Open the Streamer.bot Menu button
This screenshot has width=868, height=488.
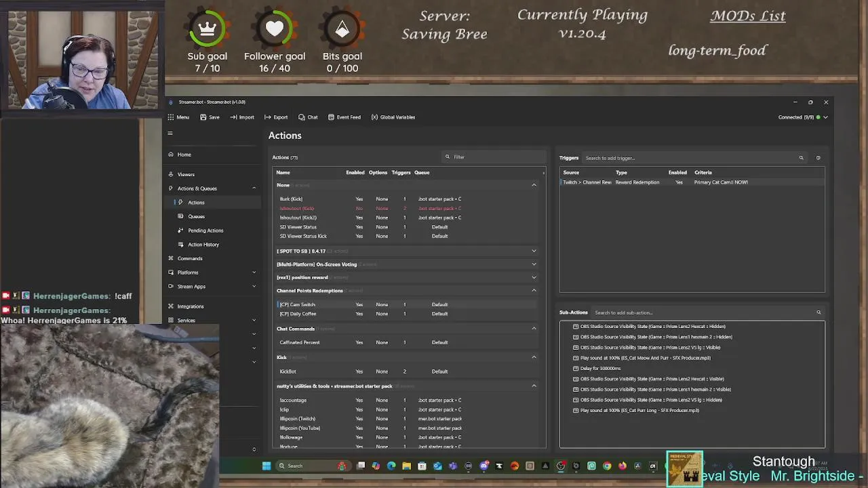click(179, 117)
